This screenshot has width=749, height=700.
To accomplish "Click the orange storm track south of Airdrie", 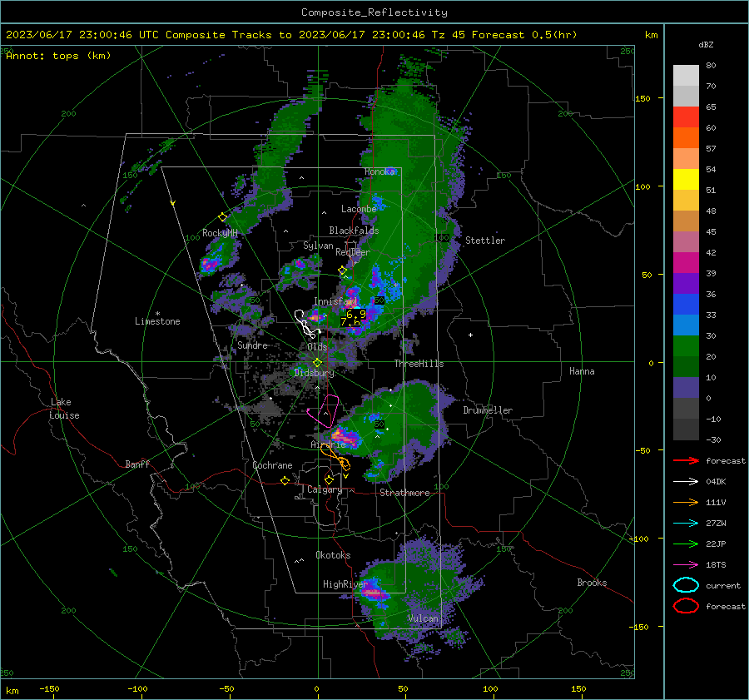I will click(x=335, y=457).
